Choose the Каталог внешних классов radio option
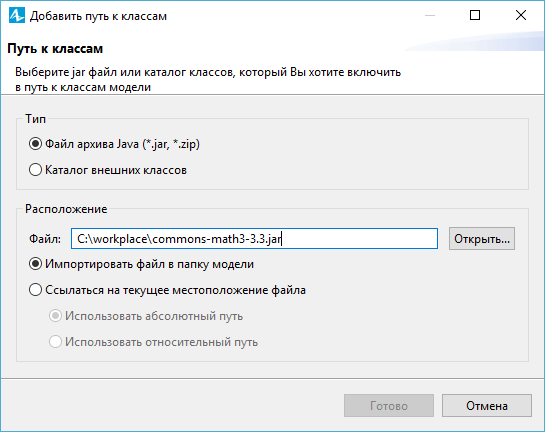 [x=108, y=170]
